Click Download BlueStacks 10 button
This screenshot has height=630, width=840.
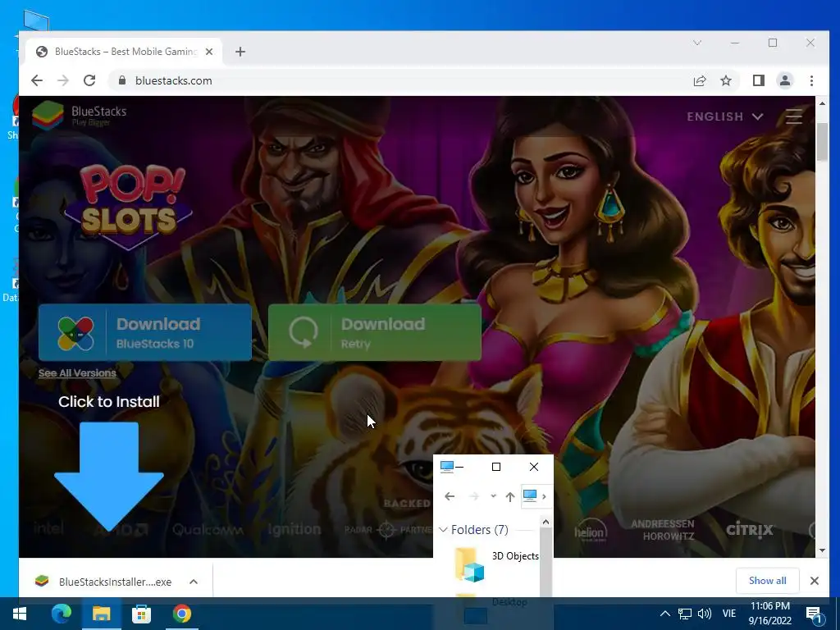click(145, 332)
